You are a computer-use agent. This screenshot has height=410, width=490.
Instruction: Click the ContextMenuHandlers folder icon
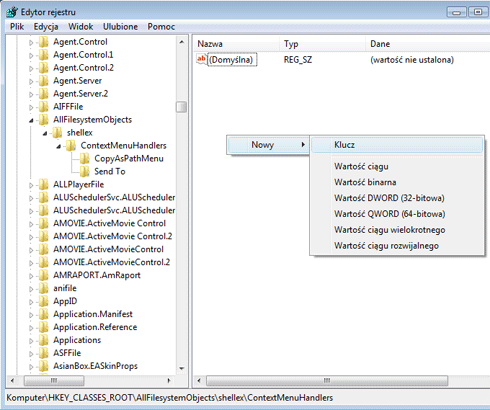(x=71, y=146)
